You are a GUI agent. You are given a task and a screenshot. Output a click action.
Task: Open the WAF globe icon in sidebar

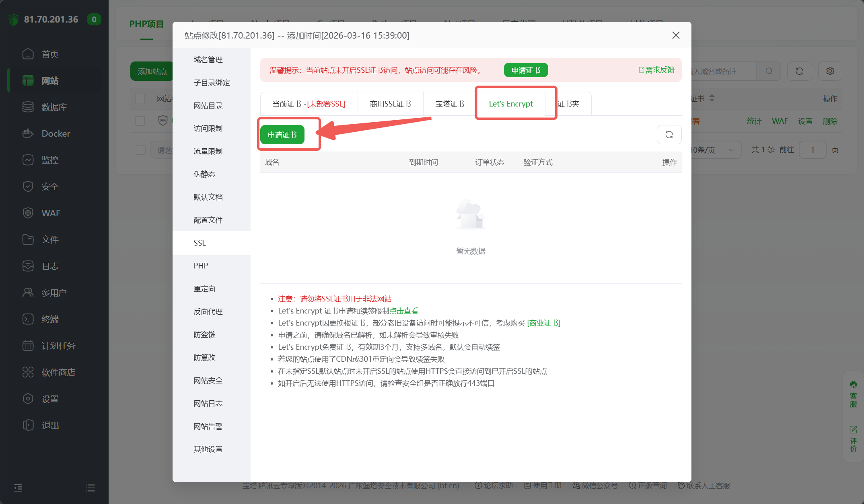pos(28,213)
